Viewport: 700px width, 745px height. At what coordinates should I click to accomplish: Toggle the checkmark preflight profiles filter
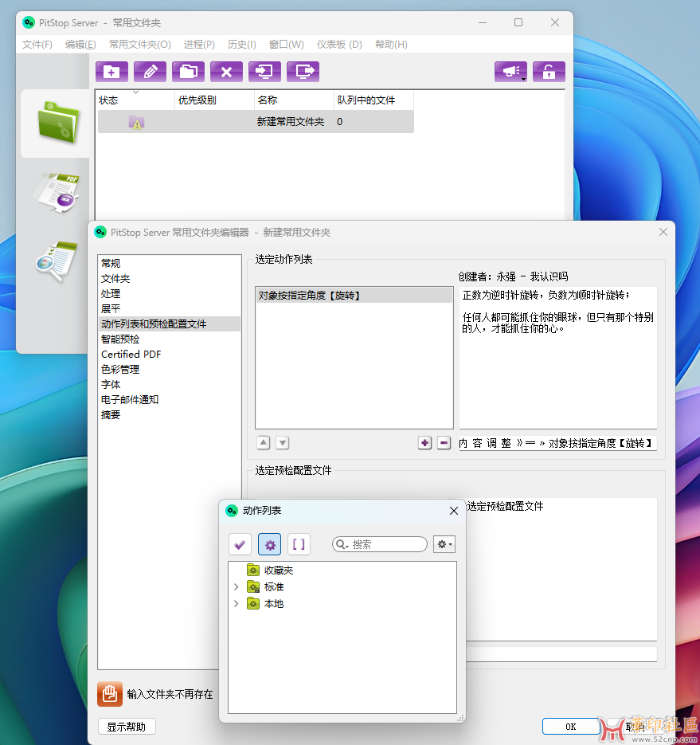240,544
